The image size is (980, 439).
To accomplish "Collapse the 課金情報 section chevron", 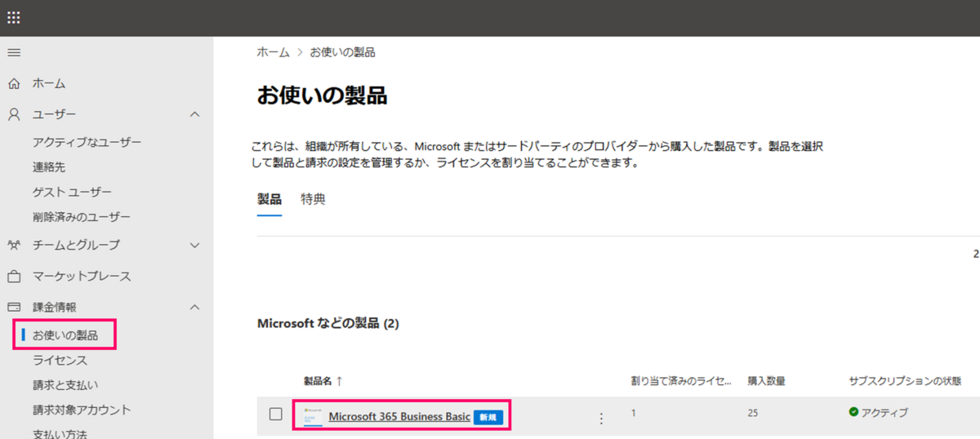I will pos(194,307).
